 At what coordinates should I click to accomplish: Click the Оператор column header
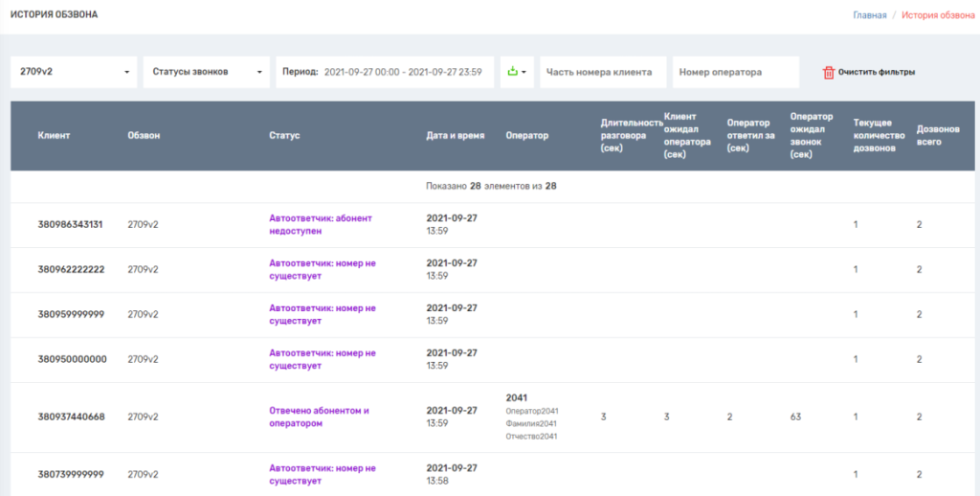pos(526,136)
